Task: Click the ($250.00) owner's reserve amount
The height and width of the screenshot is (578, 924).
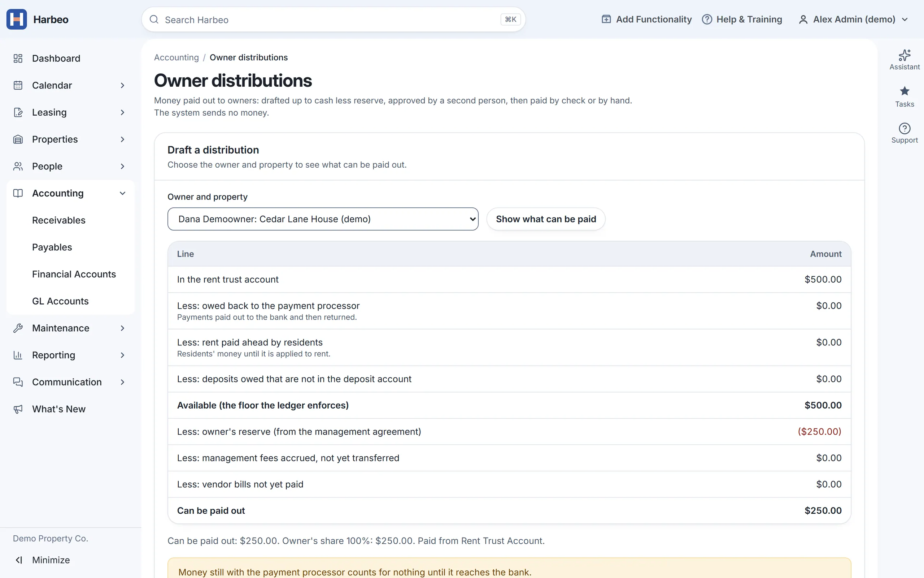Action: (x=819, y=432)
